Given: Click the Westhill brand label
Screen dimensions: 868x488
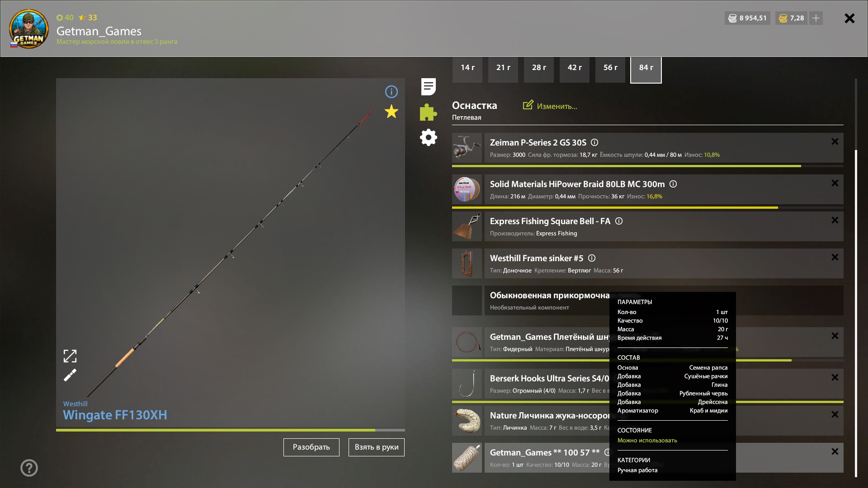Looking at the screenshot, I should (75, 404).
